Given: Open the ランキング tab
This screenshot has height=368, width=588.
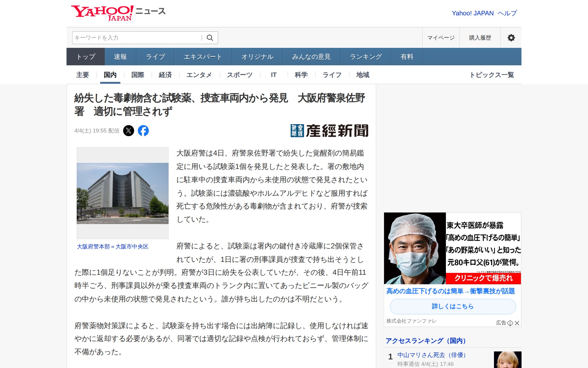Looking at the screenshot, I should [366, 57].
